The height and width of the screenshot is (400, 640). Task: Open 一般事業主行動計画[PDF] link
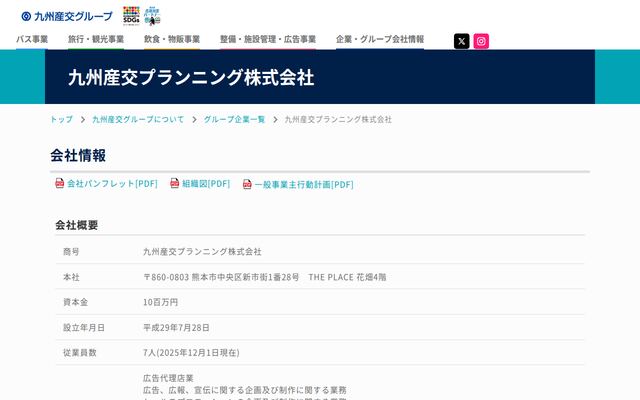point(304,185)
